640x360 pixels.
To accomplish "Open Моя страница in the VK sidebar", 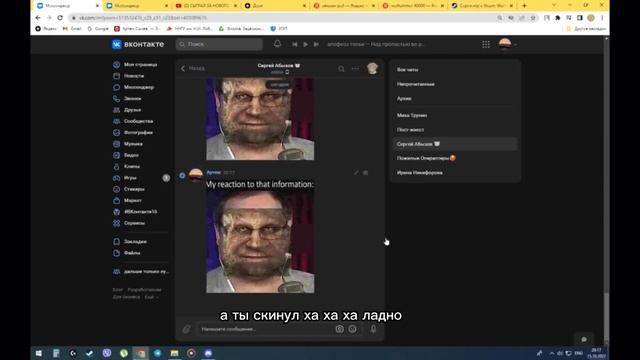I will [140, 64].
